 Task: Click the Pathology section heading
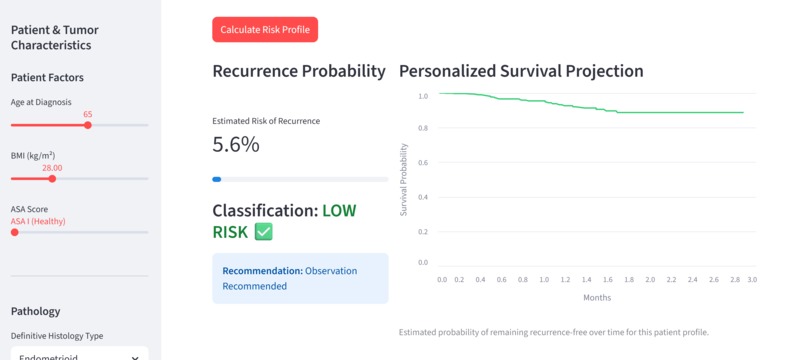click(x=35, y=311)
